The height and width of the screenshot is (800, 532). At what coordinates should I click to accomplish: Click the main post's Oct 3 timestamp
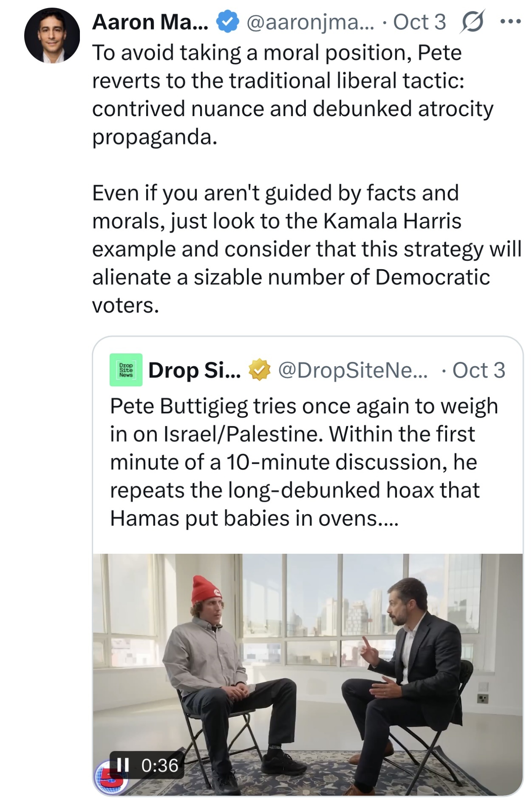(419, 22)
